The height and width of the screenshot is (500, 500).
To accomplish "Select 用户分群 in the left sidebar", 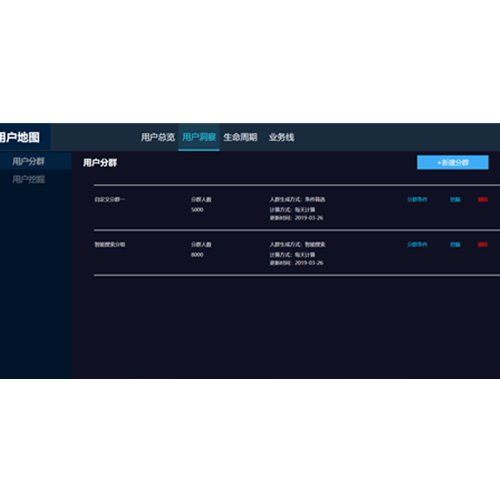I will coord(28,161).
